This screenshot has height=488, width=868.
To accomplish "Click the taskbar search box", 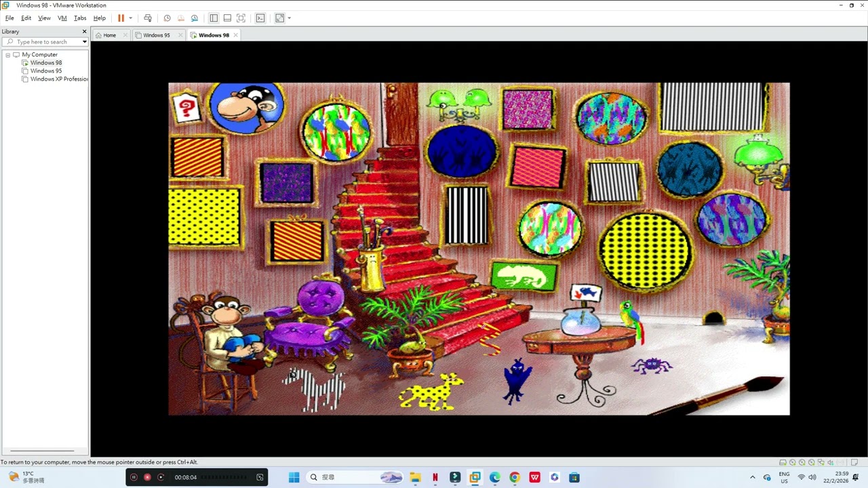I will click(355, 477).
